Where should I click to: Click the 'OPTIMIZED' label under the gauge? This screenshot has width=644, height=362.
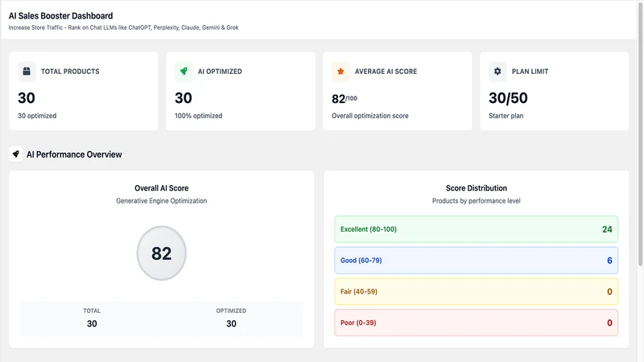[231, 311]
